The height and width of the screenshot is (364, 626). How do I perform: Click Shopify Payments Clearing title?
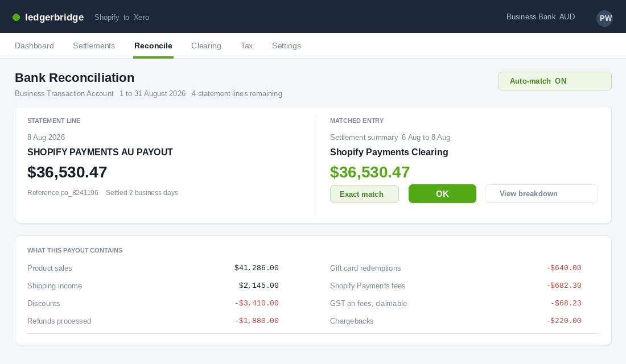(389, 152)
